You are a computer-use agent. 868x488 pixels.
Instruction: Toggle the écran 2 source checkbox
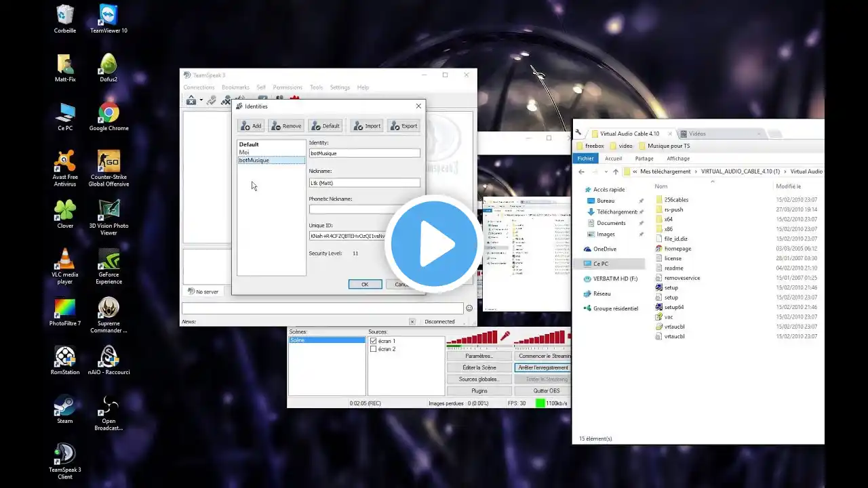tap(373, 349)
